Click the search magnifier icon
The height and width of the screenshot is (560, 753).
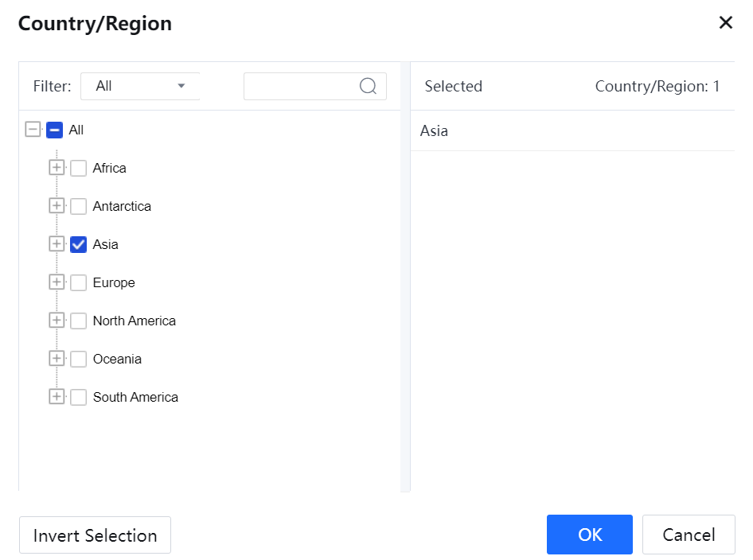click(x=368, y=86)
